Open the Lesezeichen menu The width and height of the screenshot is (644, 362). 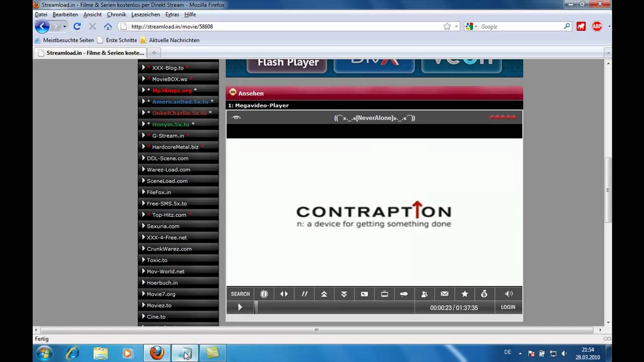pyautogui.click(x=145, y=15)
